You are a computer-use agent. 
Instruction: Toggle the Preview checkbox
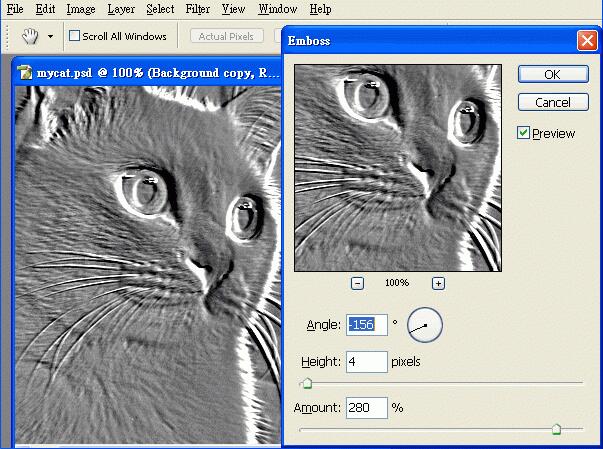coord(524,133)
